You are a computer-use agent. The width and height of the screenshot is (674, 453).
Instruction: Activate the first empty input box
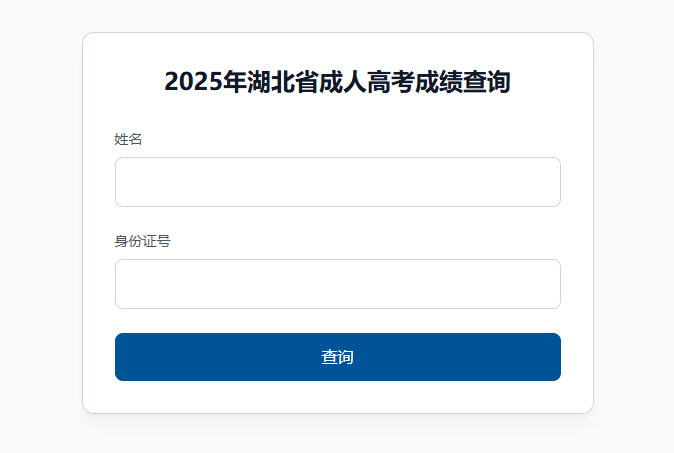click(x=337, y=182)
